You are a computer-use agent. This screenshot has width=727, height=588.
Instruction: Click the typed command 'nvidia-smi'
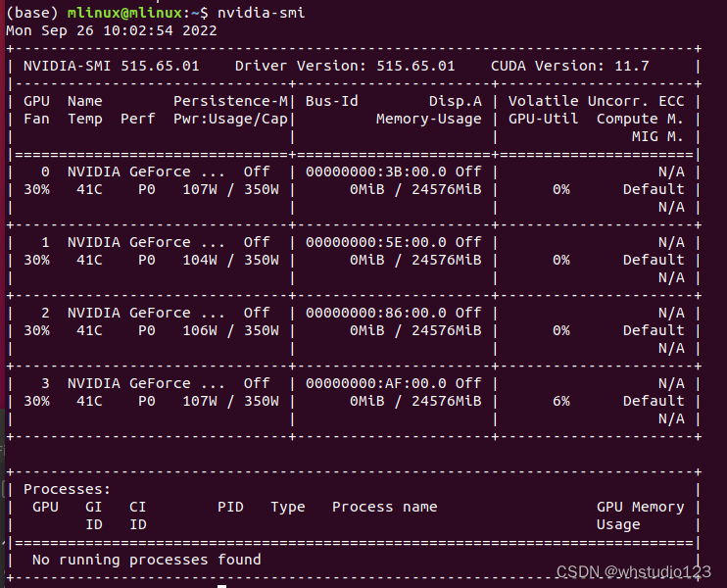click(x=261, y=13)
